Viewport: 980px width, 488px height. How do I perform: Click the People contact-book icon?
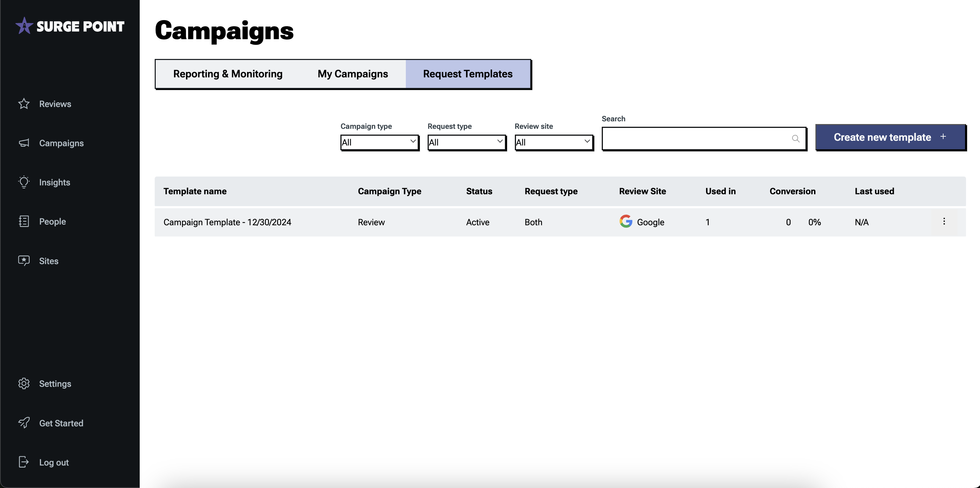coord(24,222)
